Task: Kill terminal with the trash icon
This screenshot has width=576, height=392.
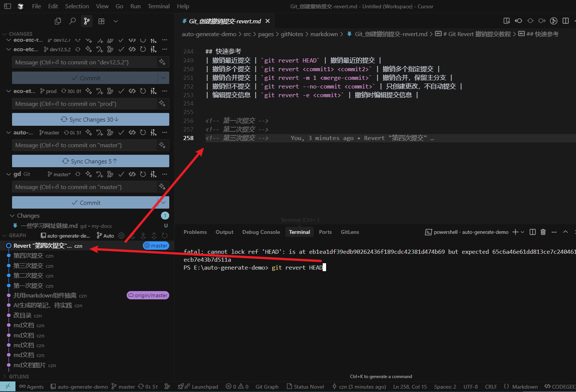Action: tap(543, 232)
